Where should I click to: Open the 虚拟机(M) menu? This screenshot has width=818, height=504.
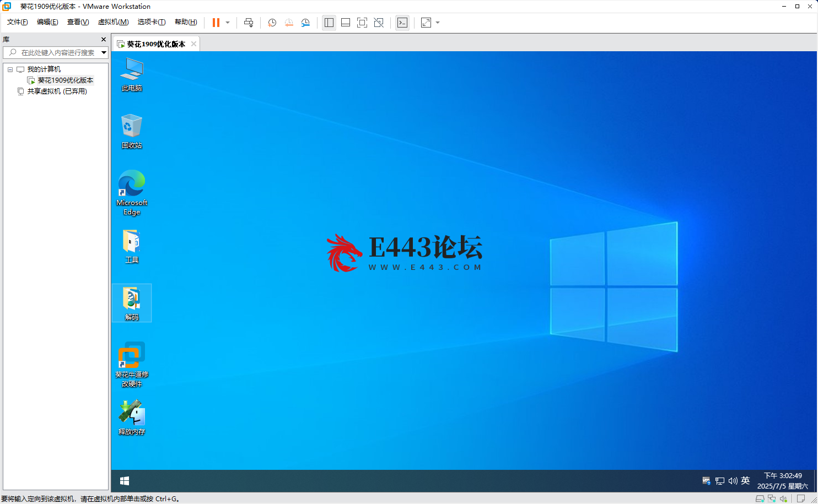point(113,22)
